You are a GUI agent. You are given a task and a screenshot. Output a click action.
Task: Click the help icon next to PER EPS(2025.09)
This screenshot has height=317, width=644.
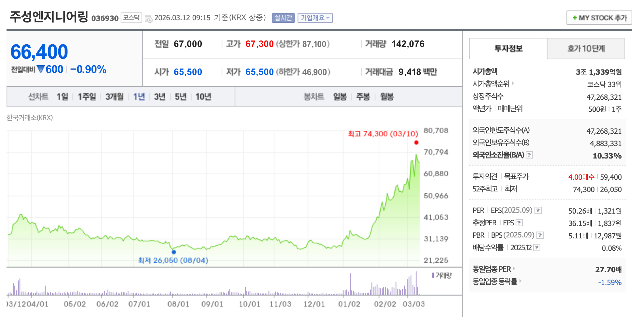click(538, 210)
